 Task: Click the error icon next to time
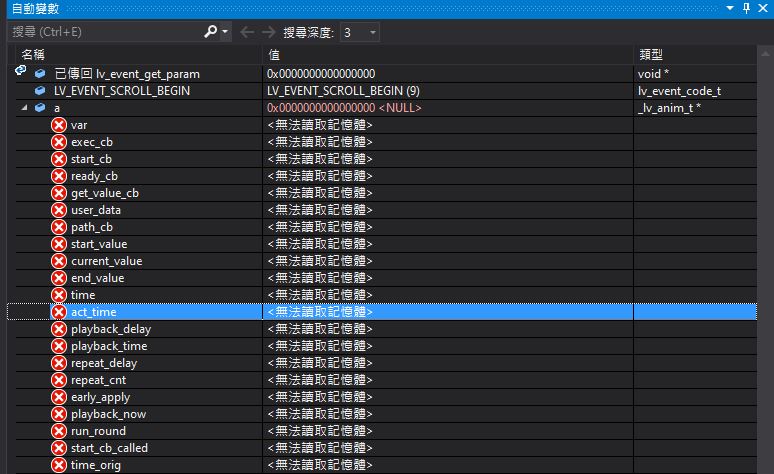pos(59,295)
